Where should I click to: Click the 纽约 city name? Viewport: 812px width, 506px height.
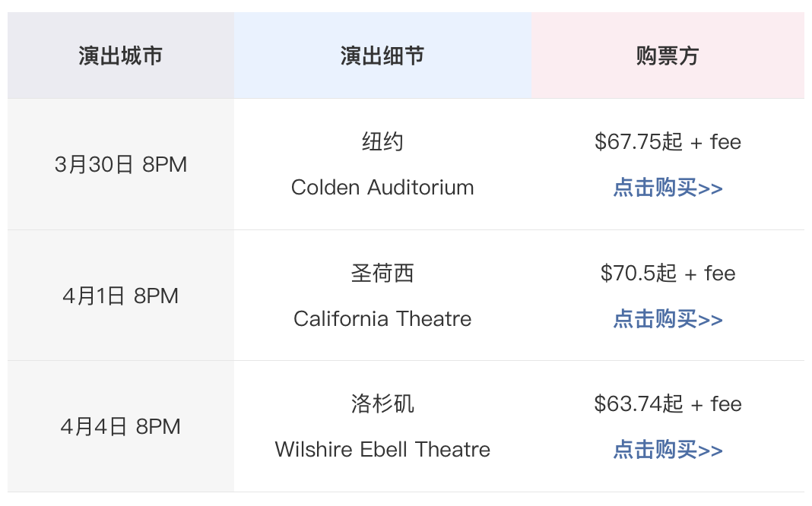(x=382, y=142)
